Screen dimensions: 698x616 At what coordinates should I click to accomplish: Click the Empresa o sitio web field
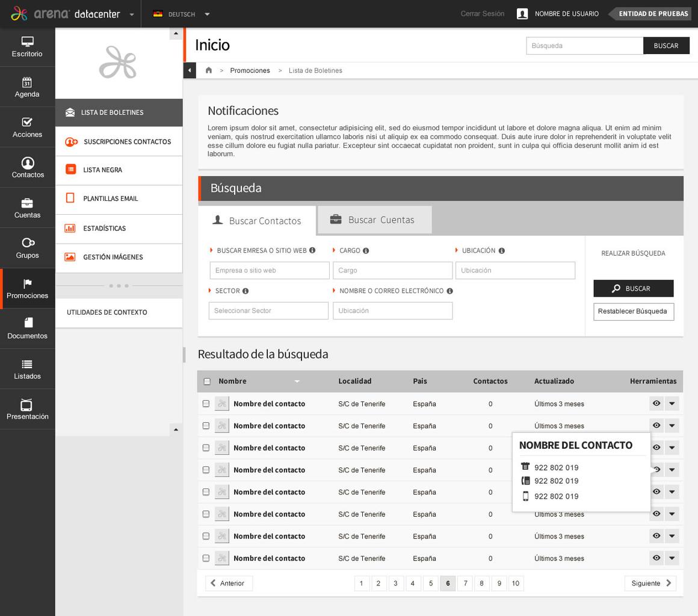point(269,271)
